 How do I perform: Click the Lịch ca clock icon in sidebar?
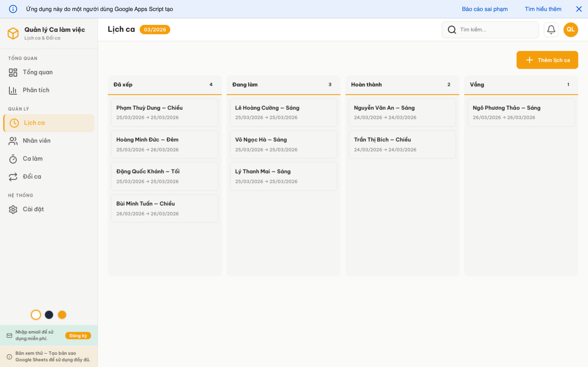point(14,123)
